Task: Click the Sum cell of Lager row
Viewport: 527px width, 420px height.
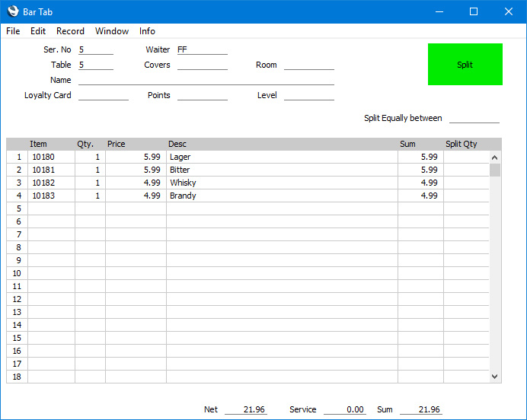Action: (x=420, y=157)
